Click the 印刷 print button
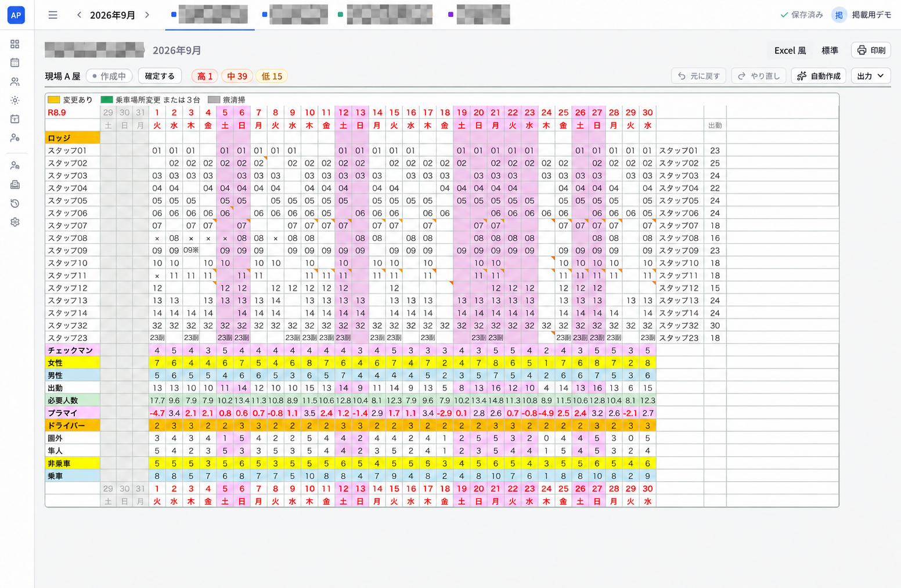The height and width of the screenshot is (588, 901). point(871,50)
